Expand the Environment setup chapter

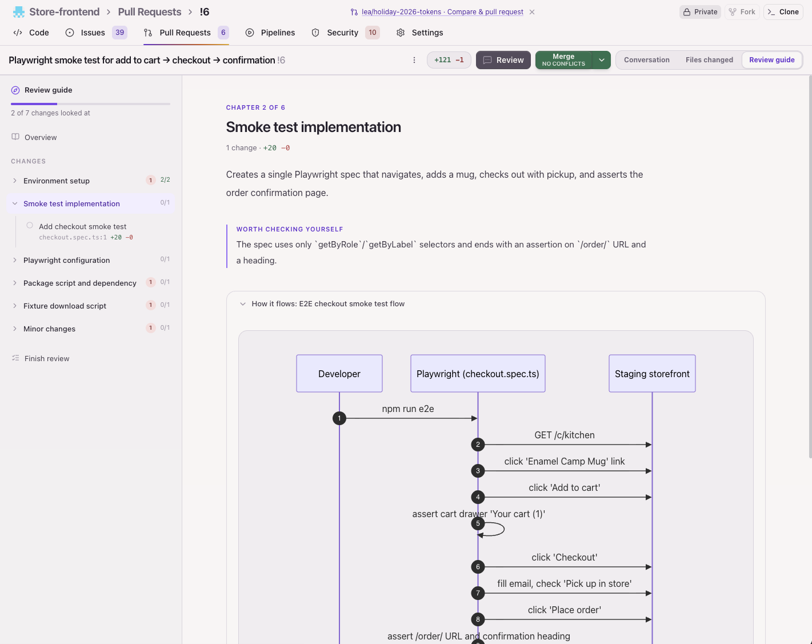click(15, 181)
